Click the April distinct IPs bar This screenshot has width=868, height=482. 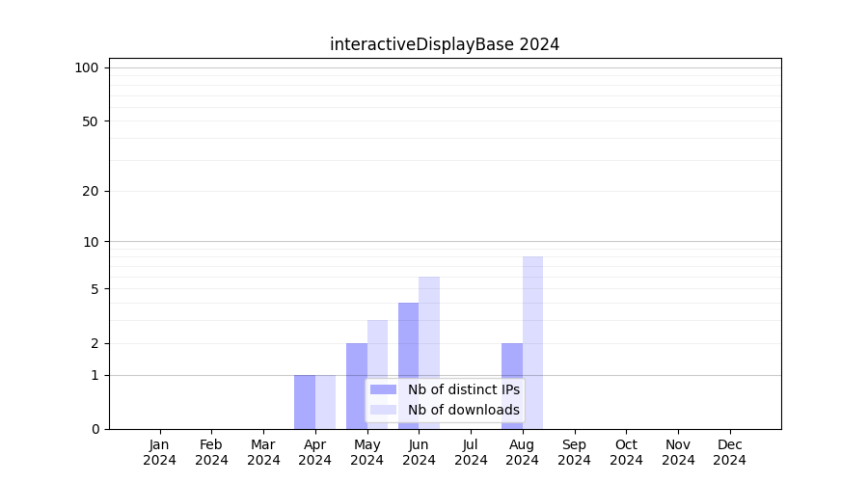305,402
